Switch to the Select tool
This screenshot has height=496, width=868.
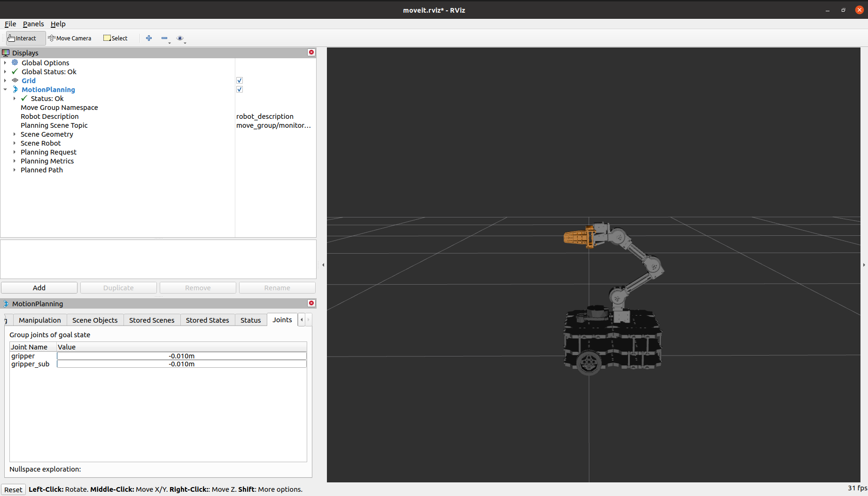(115, 38)
